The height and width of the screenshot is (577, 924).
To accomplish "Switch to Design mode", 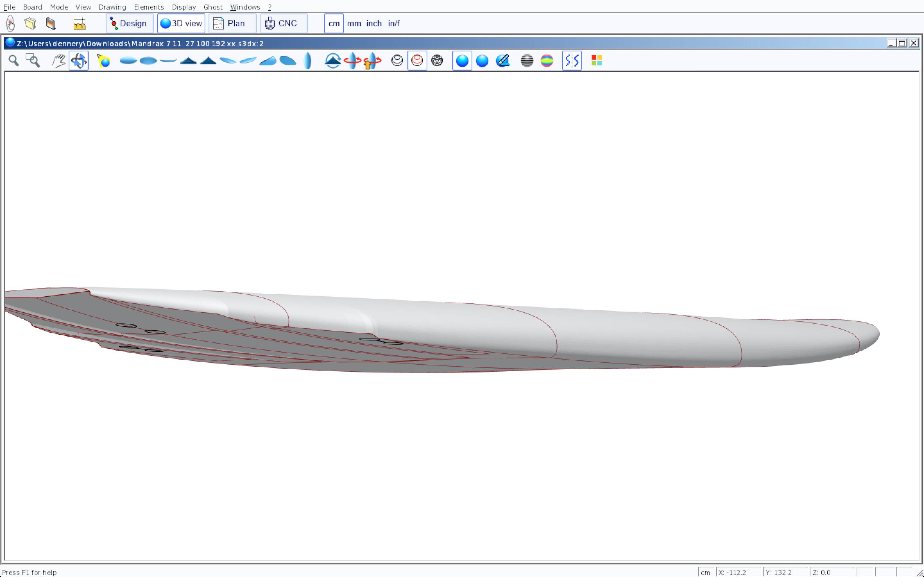I will click(129, 24).
